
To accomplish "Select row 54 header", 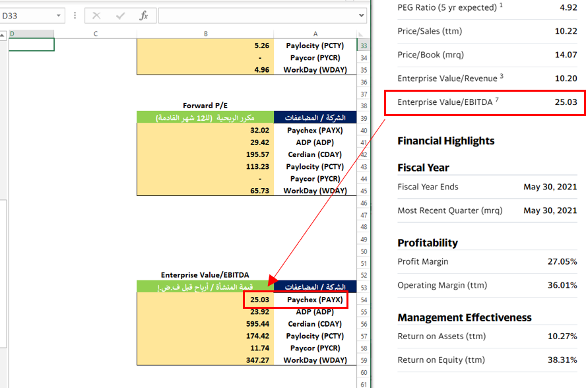I will coord(364,300).
